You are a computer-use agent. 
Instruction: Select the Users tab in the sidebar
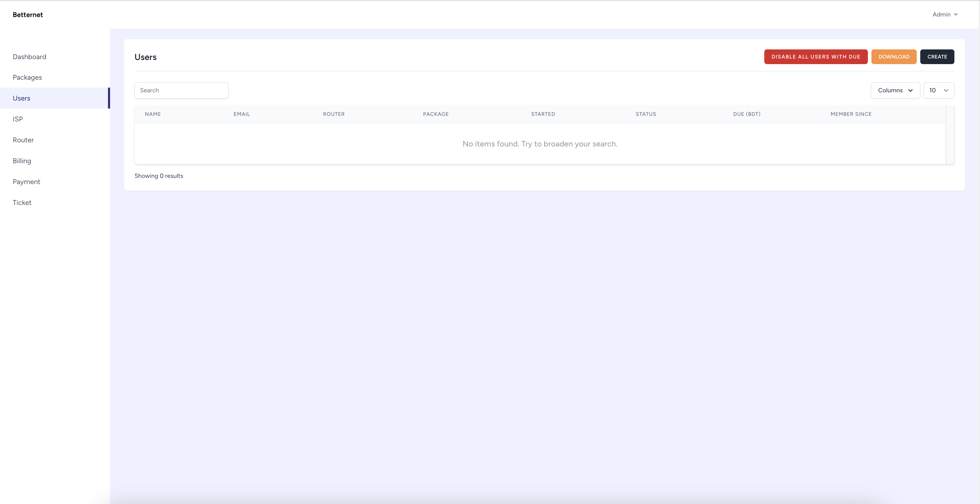tap(21, 98)
